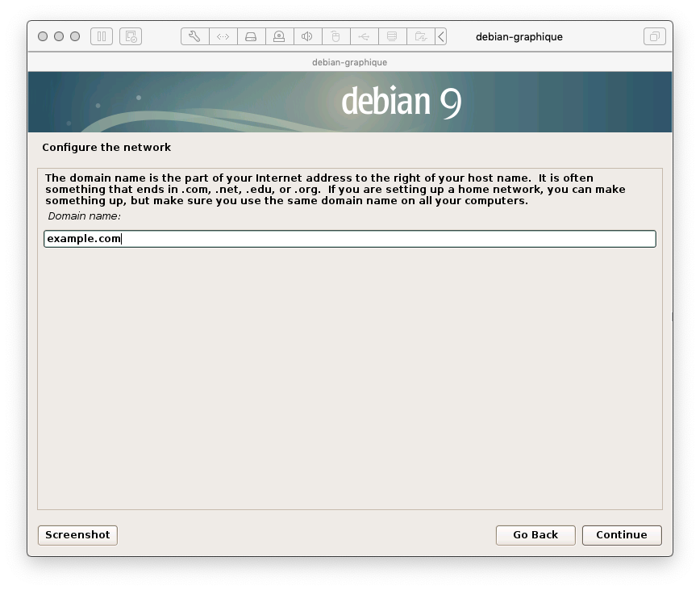Minimize the debian-graphique window
700x590 pixels.
(x=59, y=36)
